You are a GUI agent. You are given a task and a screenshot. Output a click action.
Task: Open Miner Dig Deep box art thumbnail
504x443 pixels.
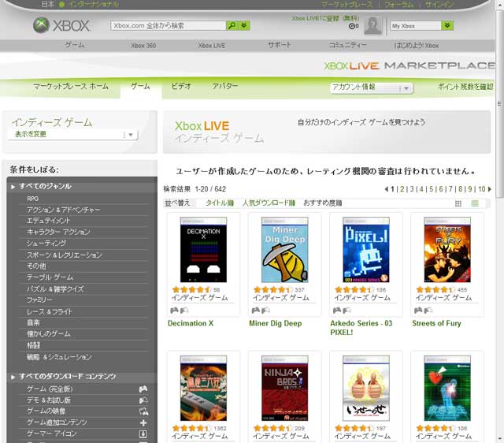click(x=285, y=250)
